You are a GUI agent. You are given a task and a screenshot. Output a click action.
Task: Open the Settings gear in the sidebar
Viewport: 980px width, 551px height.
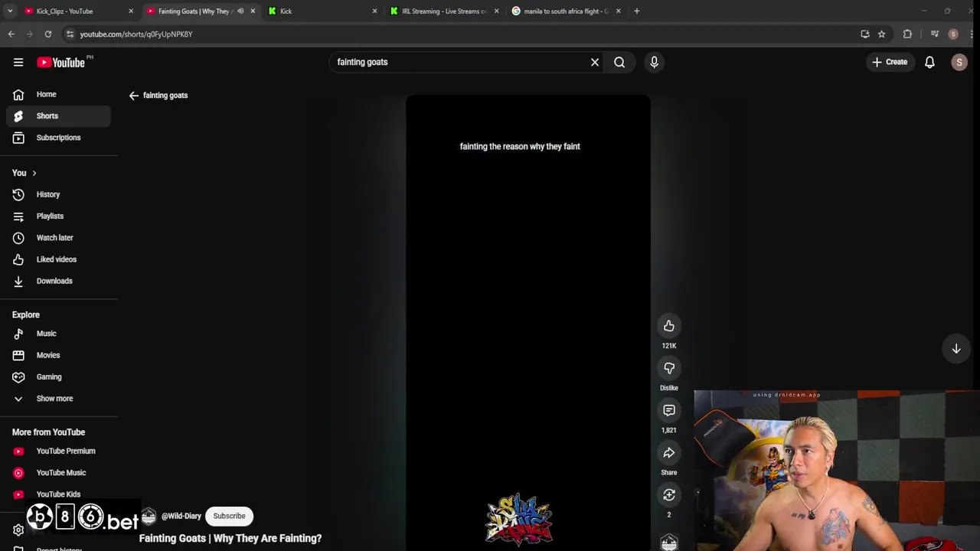(18, 530)
